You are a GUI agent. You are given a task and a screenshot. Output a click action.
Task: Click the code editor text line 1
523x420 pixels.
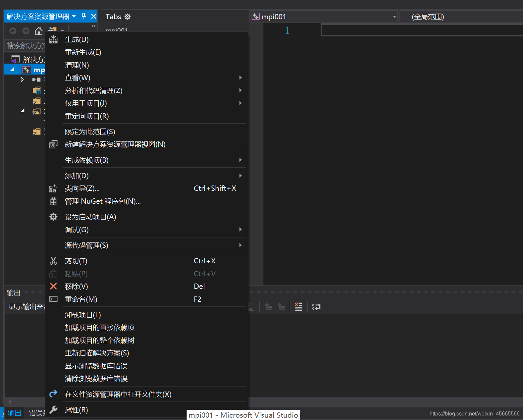pos(422,30)
